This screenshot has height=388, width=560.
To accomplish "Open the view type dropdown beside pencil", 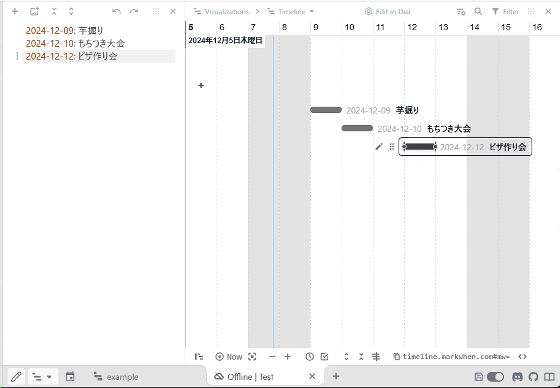I will click(x=42, y=377).
